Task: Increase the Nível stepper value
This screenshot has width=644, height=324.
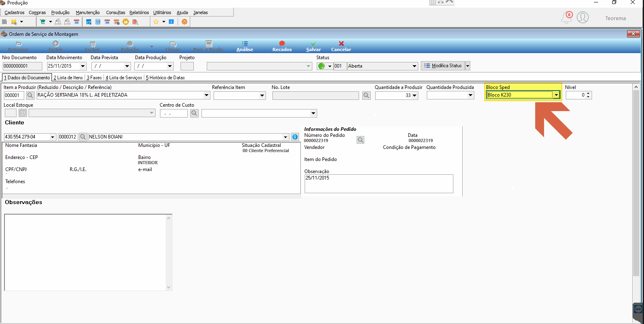Action: (x=588, y=93)
